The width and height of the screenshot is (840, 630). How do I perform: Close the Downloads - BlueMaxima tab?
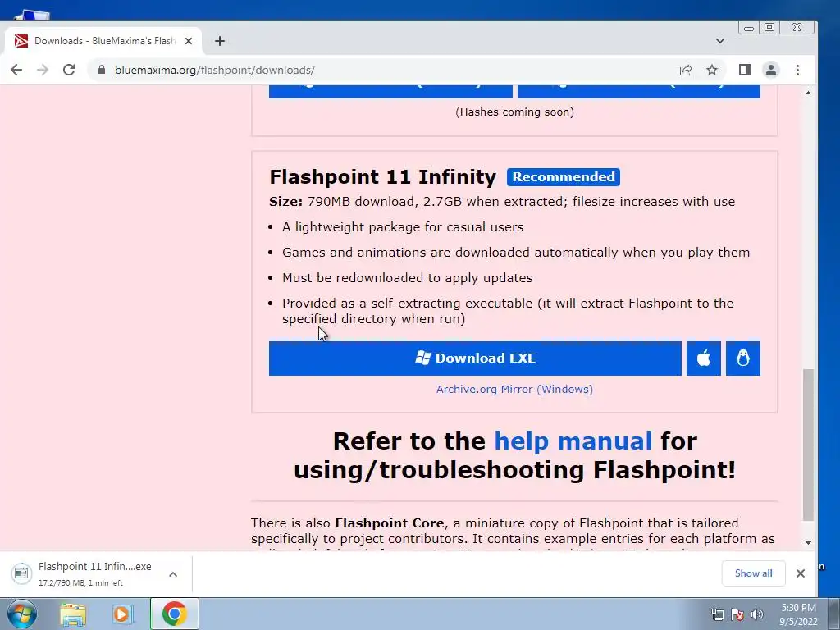point(189,41)
